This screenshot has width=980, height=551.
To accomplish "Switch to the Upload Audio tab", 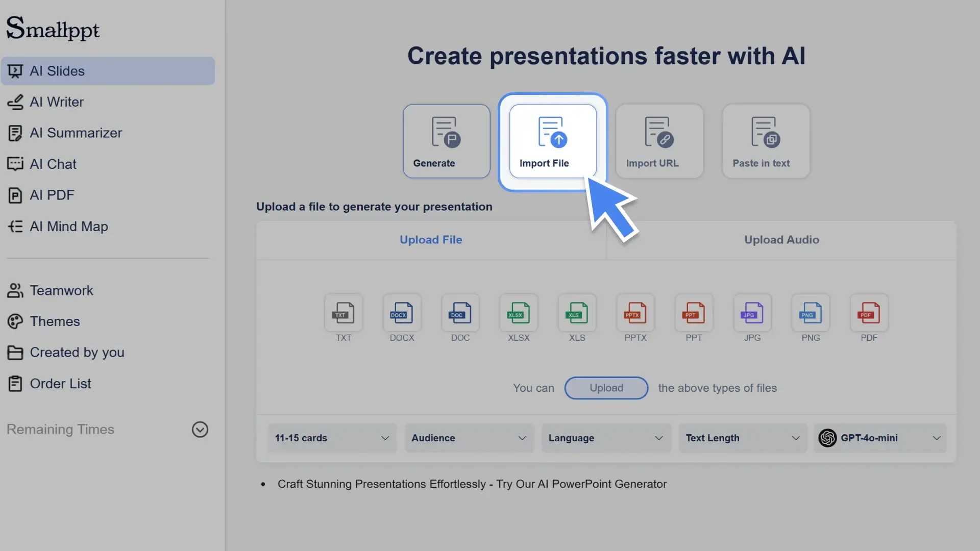I will [x=781, y=239].
